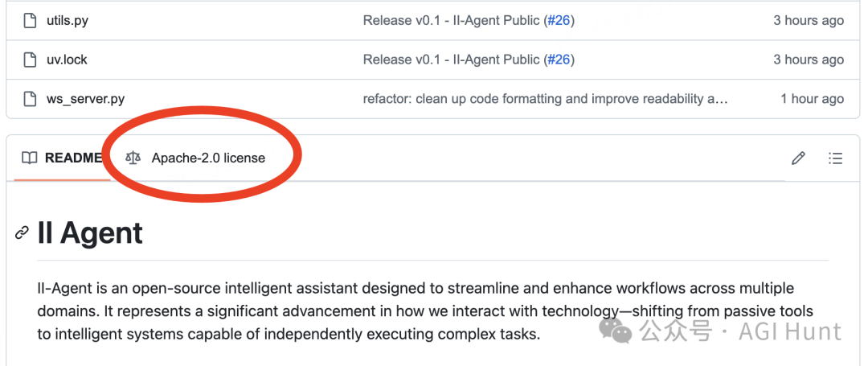Click the 3 hours ago timestamp for utils.py
This screenshot has height=366, width=868.
point(809,21)
